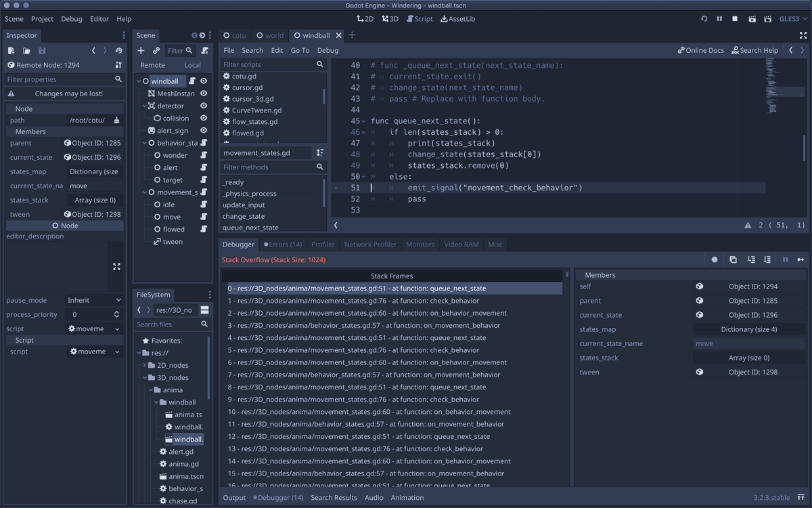Collapse the movement_states node
The width and height of the screenshot is (812, 508).
[x=145, y=192]
